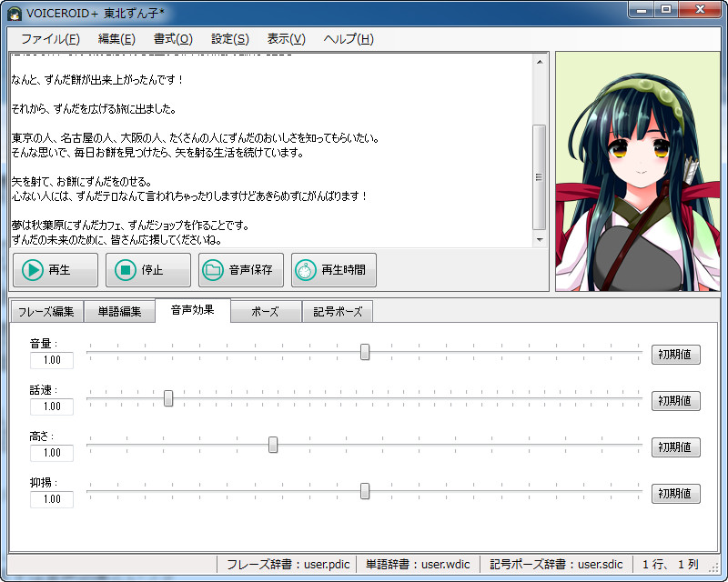
Task: Switch to the 記号ポーズ tab
Action: 338,311
